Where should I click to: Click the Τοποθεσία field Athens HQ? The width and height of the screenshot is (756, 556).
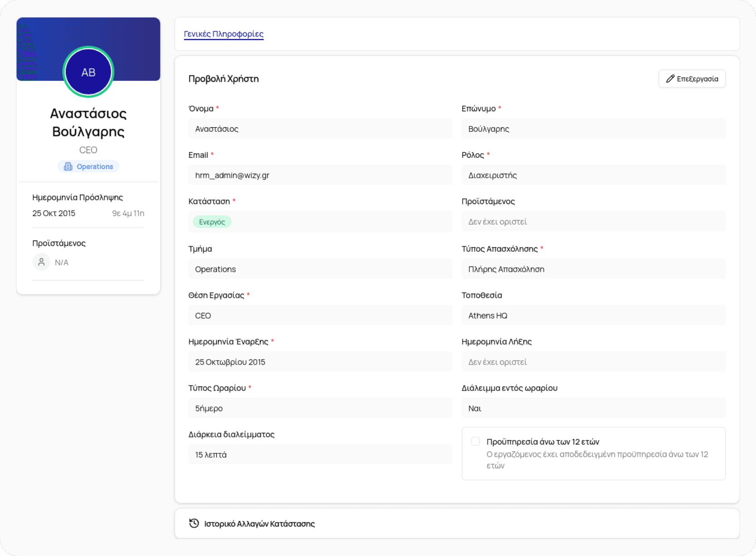593,316
